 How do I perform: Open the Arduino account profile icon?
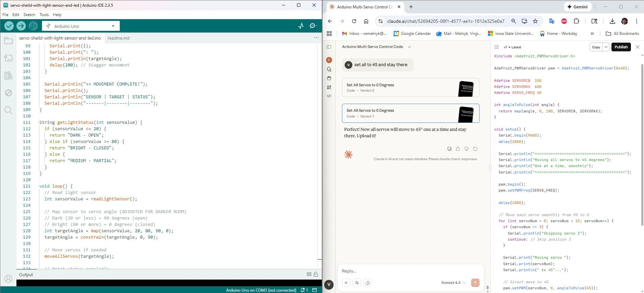[x=8, y=279]
